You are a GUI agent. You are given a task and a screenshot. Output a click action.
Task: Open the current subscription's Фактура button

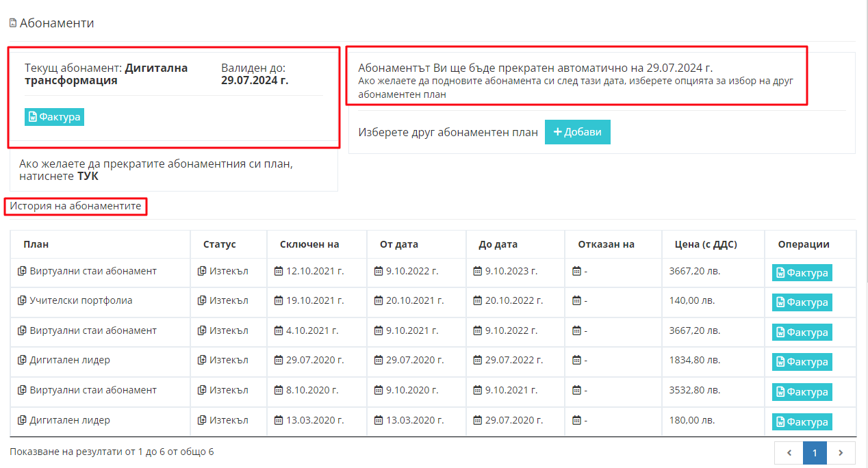click(x=54, y=117)
